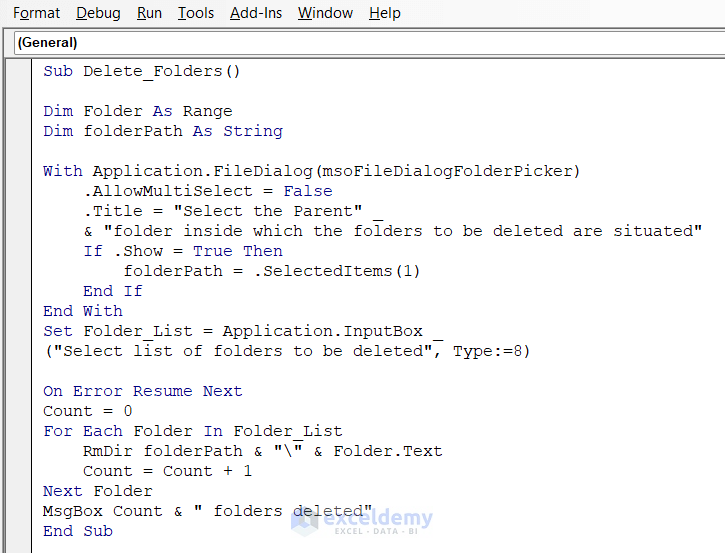Click the 'RmDir folderPath' code line
The width and height of the screenshot is (725, 553).
point(262,451)
